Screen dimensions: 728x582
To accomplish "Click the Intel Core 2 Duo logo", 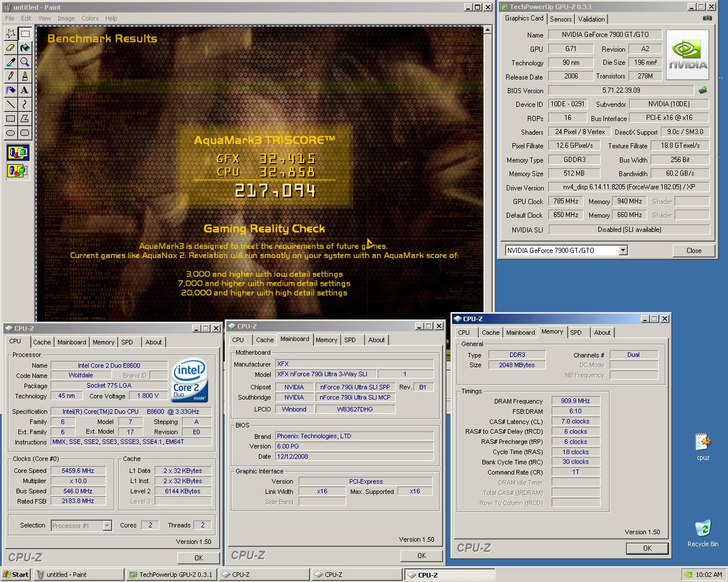I will tap(191, 380).
